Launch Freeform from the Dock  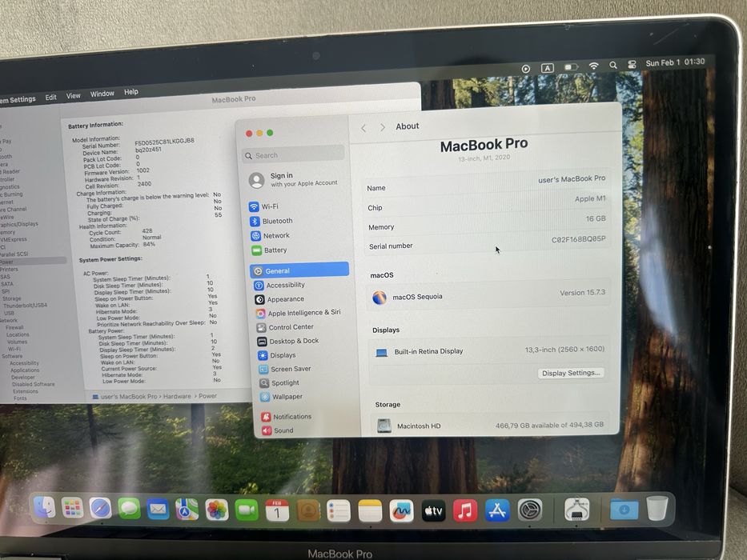click(x=402, y=511)
